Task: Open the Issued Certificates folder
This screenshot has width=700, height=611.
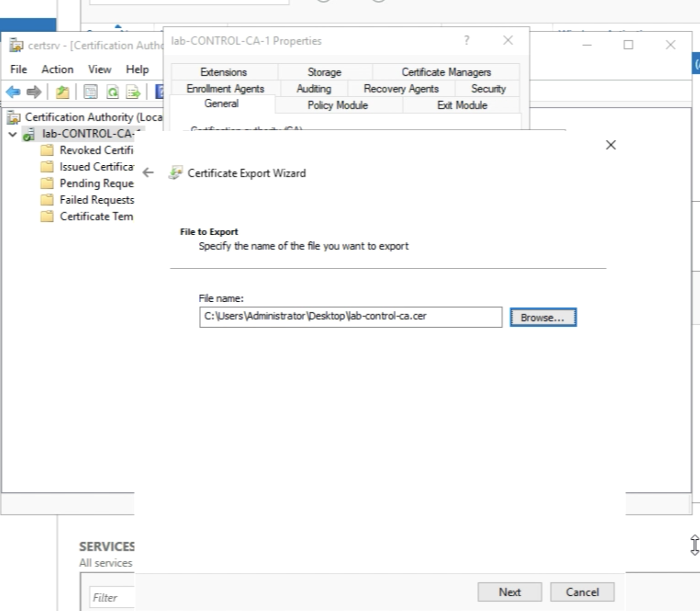Action: (96, 167)
